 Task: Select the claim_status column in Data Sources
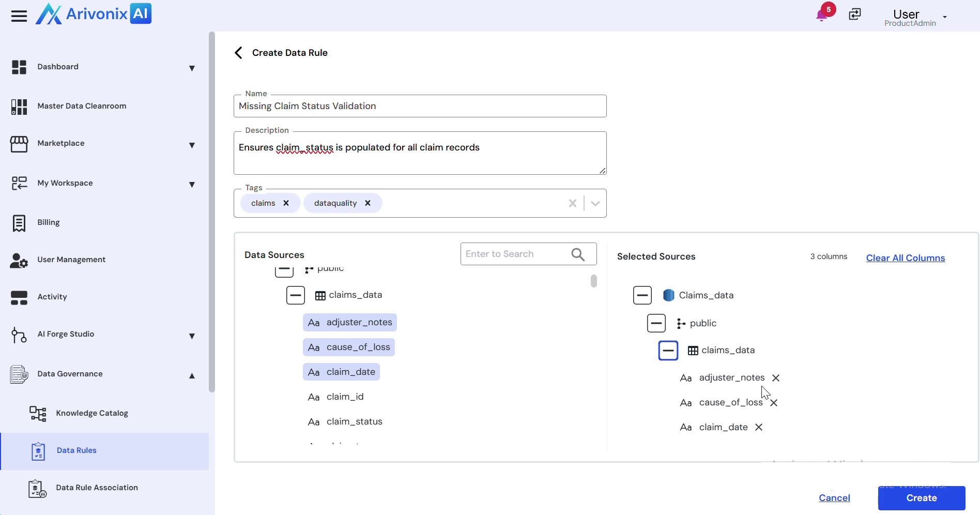click(x=354, y=421)
